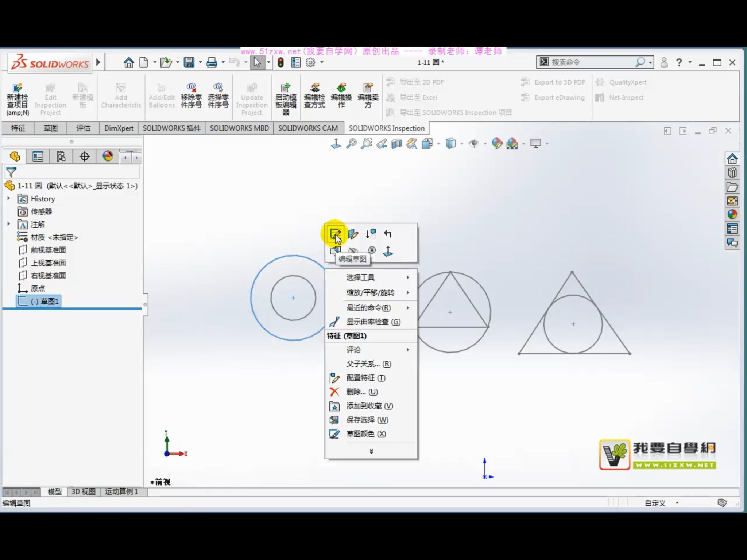Click 启动模板编辑器 in the ribbon
The image size is (747, 560).
coord(286,96)
